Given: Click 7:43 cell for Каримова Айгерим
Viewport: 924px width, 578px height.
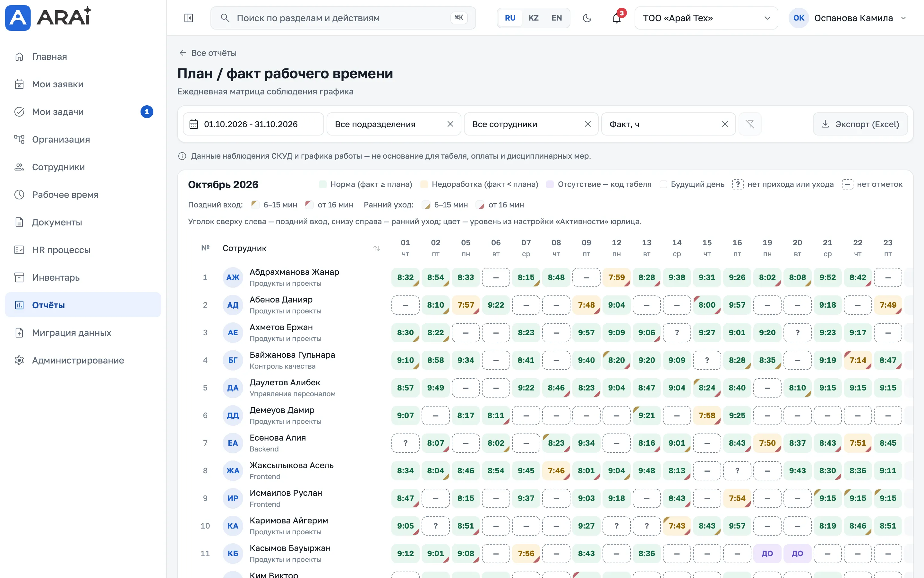Looking at the screenshot, I should point(677,526).
